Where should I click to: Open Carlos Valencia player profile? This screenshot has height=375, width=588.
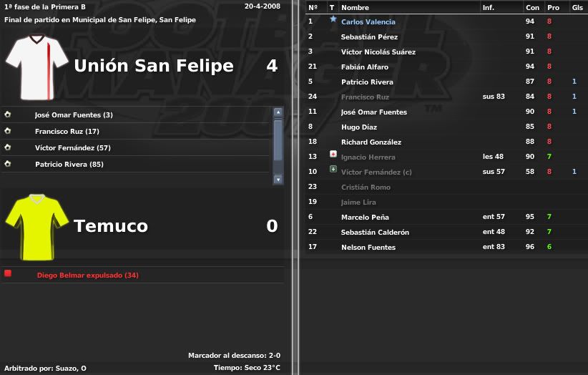click(368, 21)
